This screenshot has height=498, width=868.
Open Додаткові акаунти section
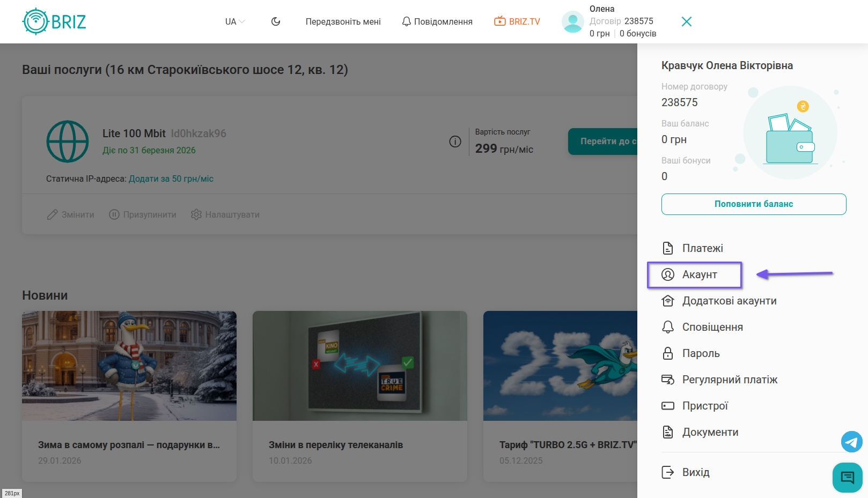click(729, 301)
